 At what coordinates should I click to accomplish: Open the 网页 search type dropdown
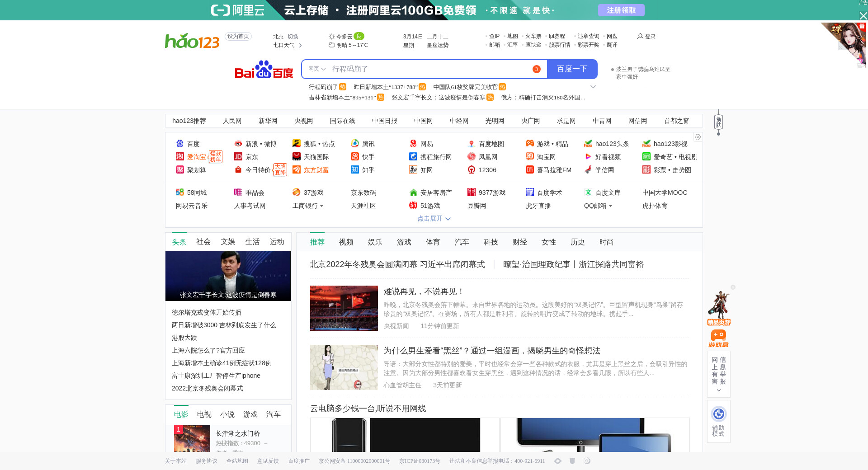click(316, 69)
